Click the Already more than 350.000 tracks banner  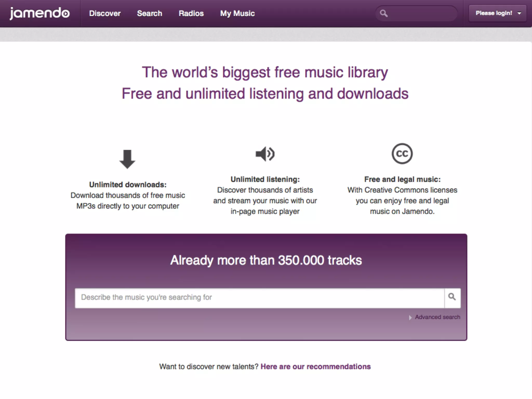(x=266, y=260)
